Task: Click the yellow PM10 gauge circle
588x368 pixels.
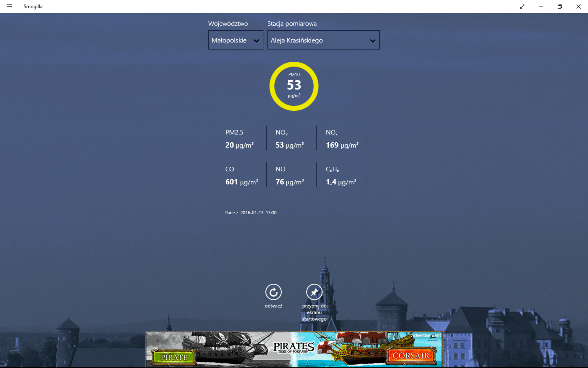Action: (x=294, y=86)
